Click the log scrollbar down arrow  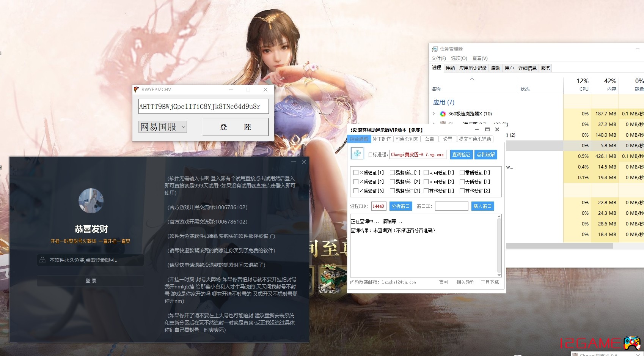coord(499,275)
